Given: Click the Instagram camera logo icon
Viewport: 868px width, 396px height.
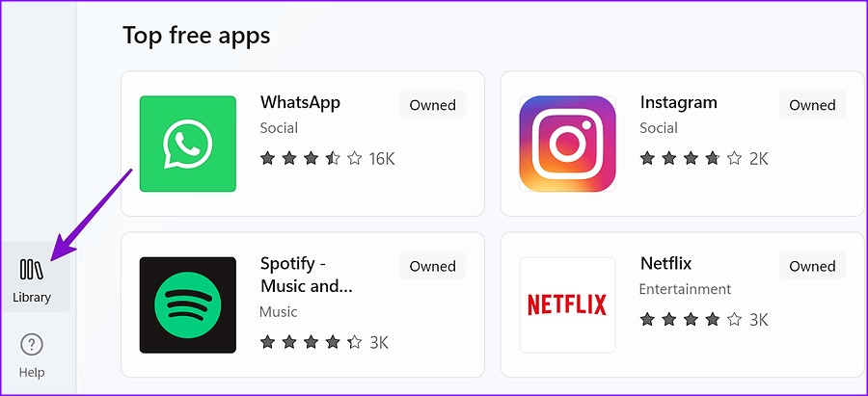Looking at the screenshot, I should coord(567,144).
